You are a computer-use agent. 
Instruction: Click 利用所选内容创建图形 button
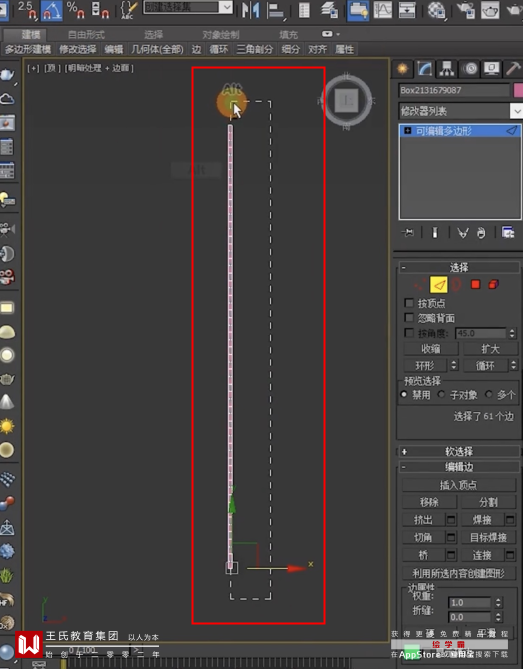pyautogui.click(x=459, y=573)
